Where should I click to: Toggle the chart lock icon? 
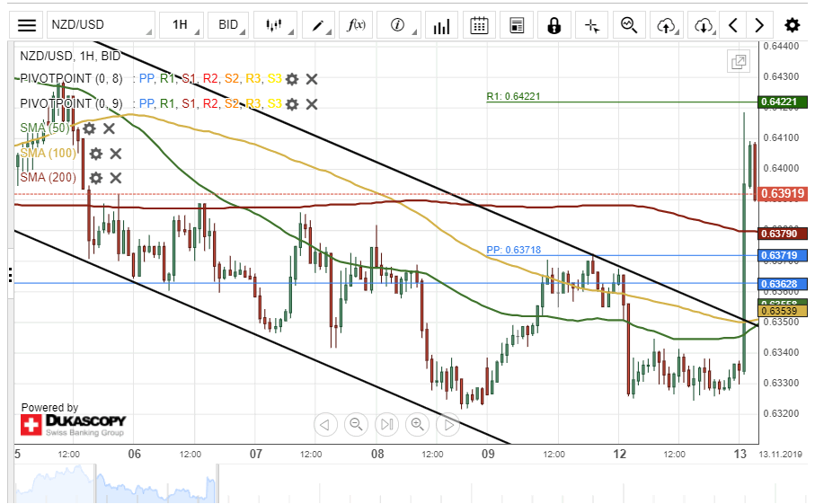[554, 25]
